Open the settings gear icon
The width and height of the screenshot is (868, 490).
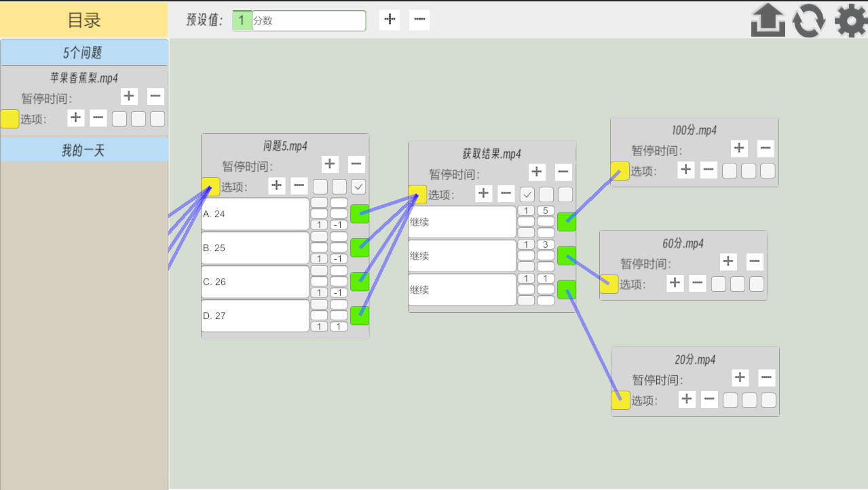tap(850, 20)
